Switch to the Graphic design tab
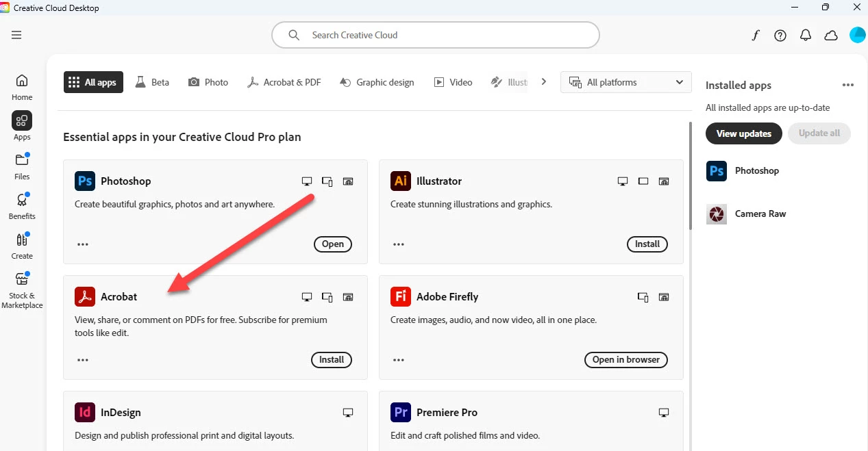Screen dimensions: 868x451 click(x=377, y=82)
